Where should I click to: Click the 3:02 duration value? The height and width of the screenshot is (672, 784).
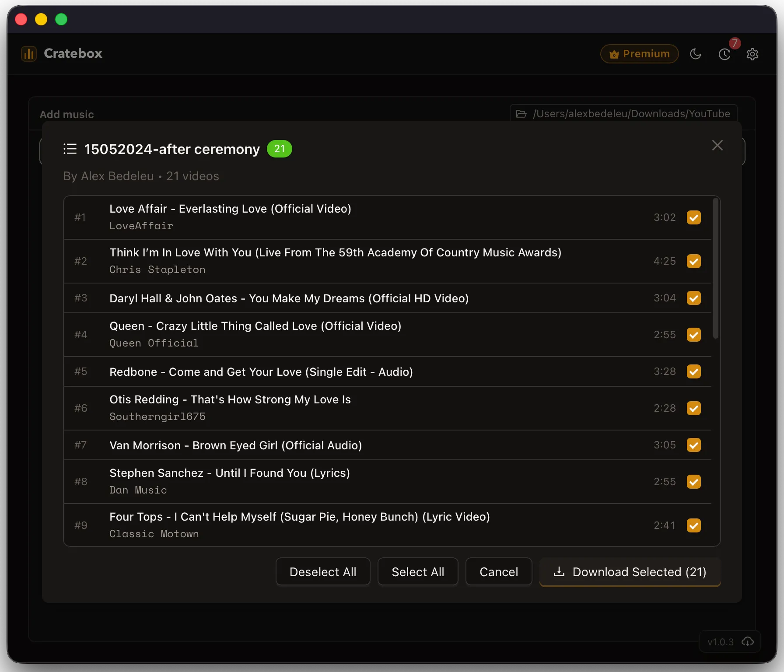pyautogui.click(x=665, y=217)
